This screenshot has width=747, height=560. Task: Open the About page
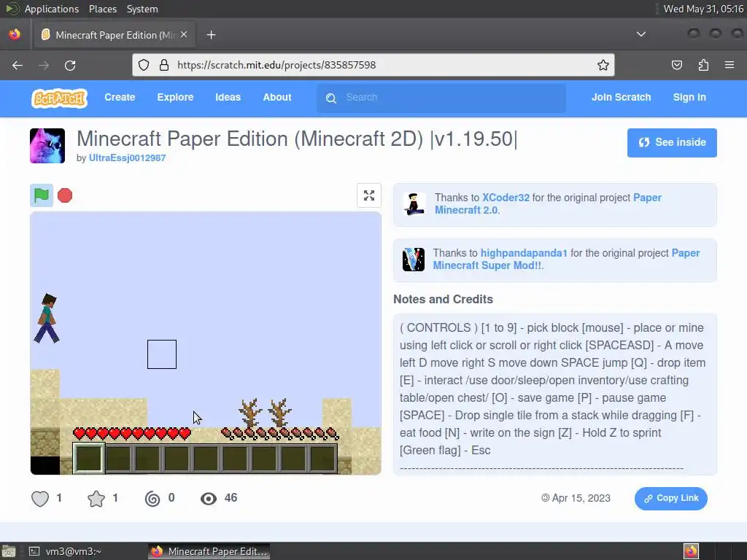click(276, 97)
